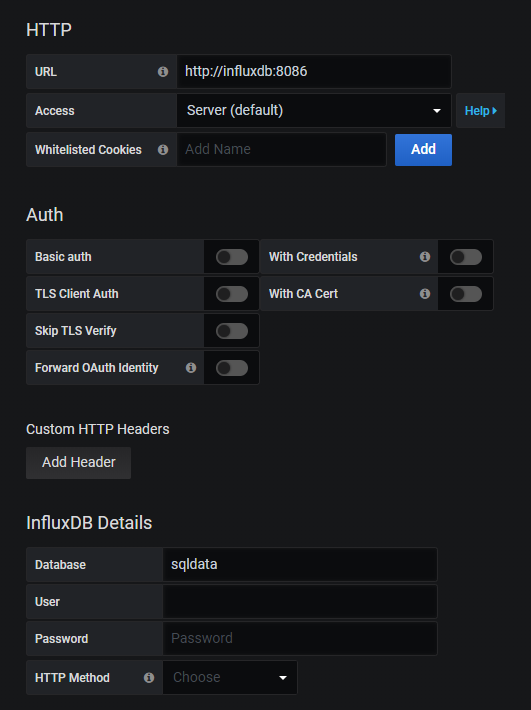The height and width of the screenshot is (710, 531).
Task: Click the Forward OAuth Identity info icon
Action: pos(191,368)
